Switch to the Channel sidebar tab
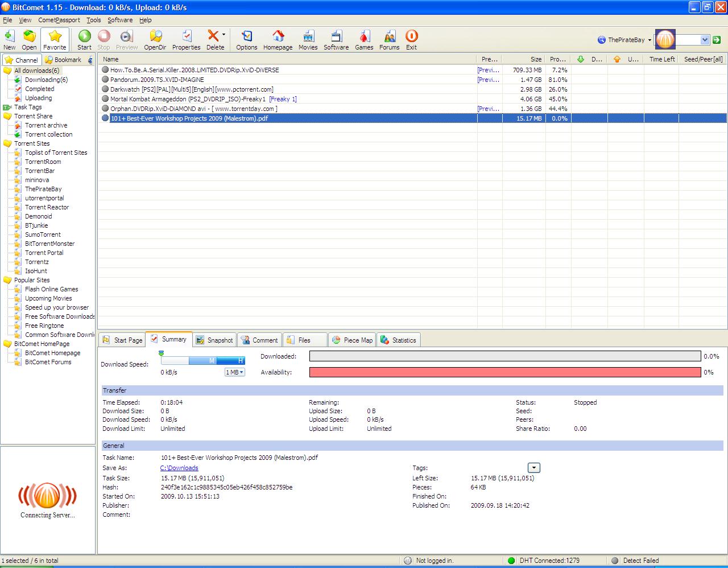This screenshot has height=568, width=728. pos(22,60)
